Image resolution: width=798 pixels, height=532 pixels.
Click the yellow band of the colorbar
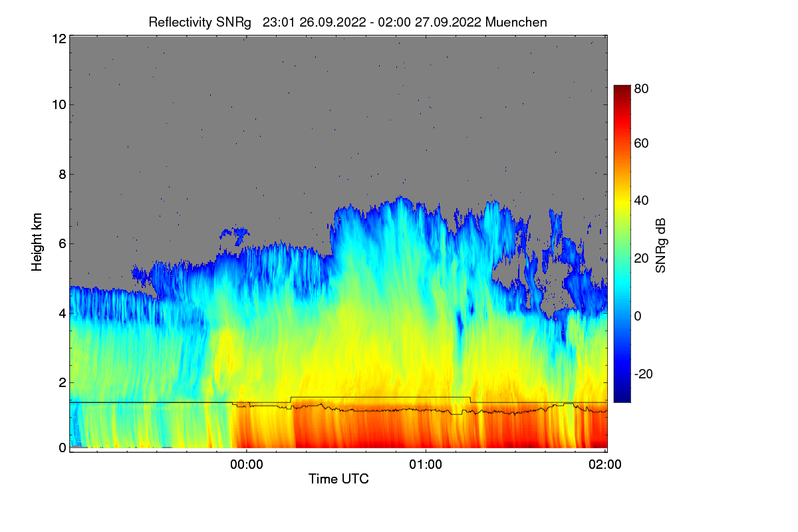coord(621,201)
